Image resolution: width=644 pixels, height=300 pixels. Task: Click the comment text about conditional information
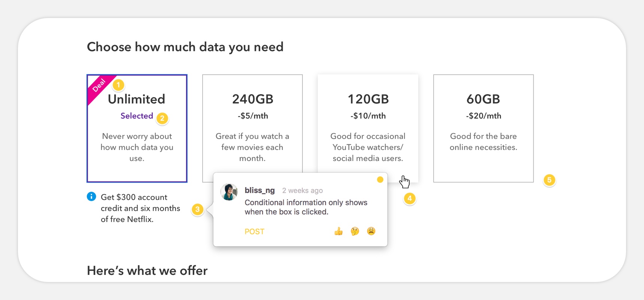click(306, 207)
